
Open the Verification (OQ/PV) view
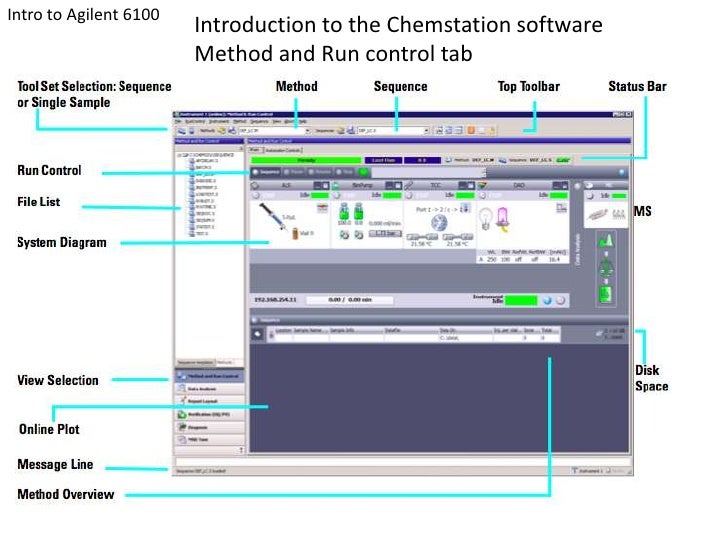pyautogui.click(x=209, y=414)
